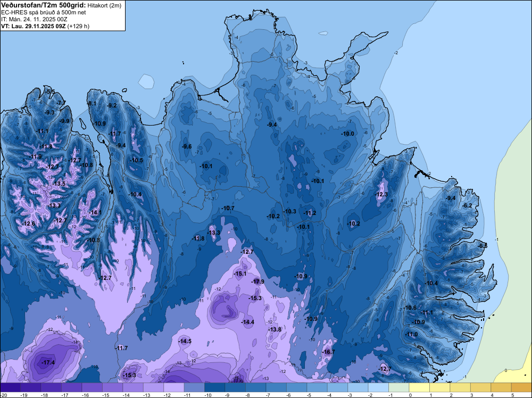The height and width of the screenshot is (398, 532).
Task: Click the -17.9 temperature value
Action: tap(257, 281)
